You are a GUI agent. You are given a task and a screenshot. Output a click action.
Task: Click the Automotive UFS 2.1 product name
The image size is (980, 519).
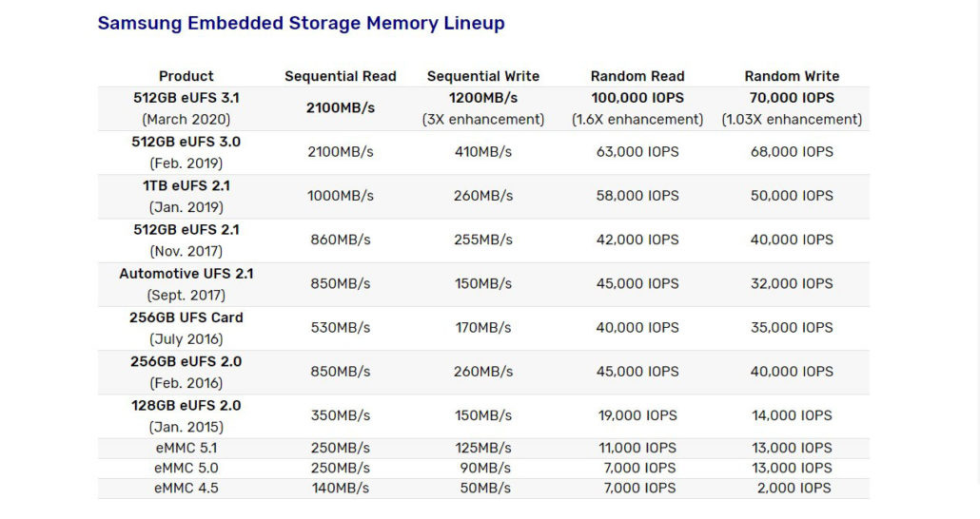pos(186,274)
